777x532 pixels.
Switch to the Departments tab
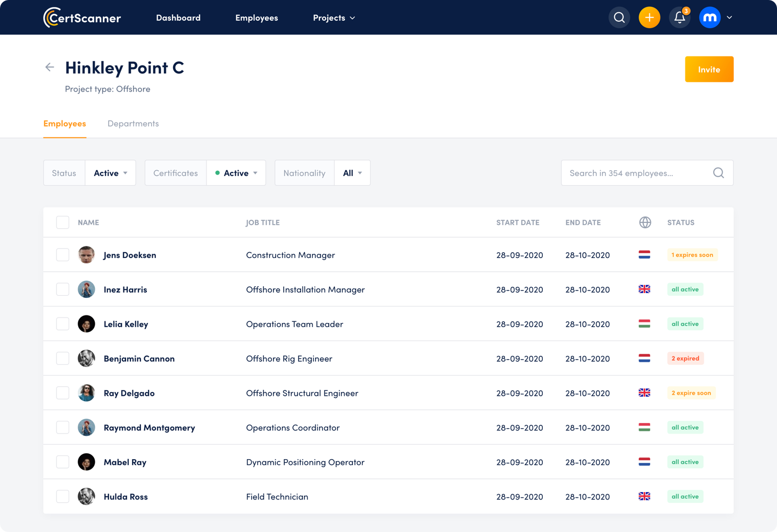click(133, 123)
